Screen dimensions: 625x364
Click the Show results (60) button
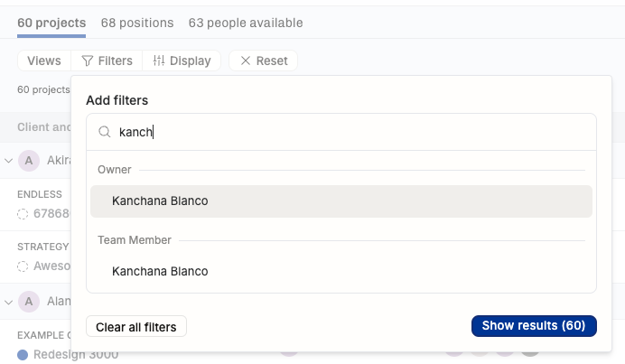[534, 326]
